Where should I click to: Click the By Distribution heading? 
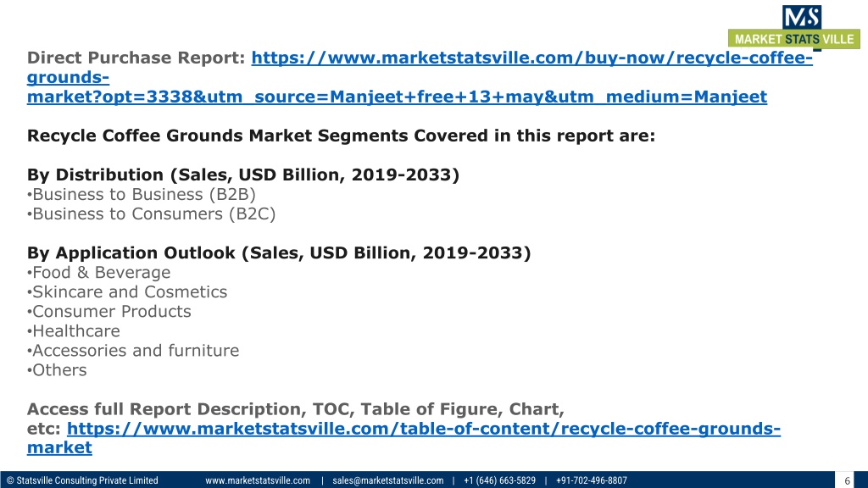(243, 175)
